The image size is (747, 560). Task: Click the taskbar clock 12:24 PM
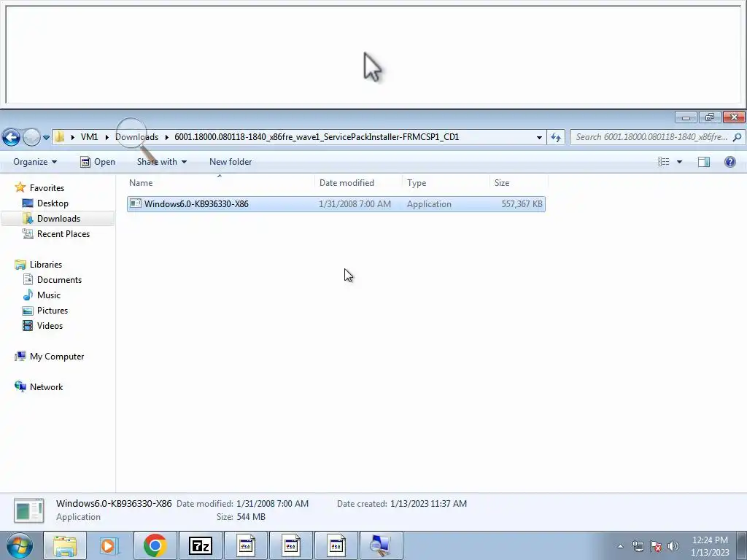[710, 540]
